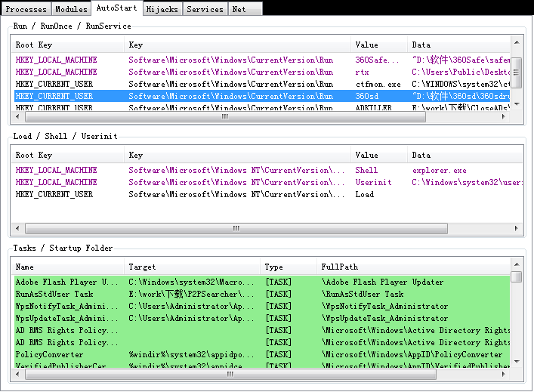Go to the Hijacks tab
Viewport: 534px width, 392px height.
(160, 9)
